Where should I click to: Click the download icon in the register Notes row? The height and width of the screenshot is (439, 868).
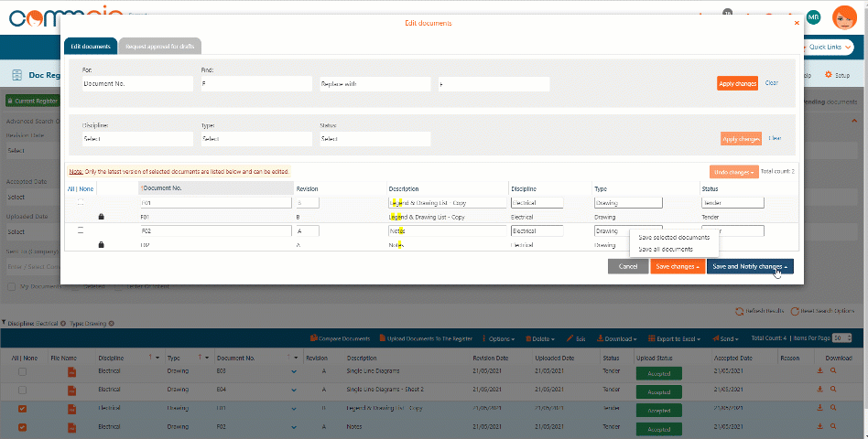(820, 426)
